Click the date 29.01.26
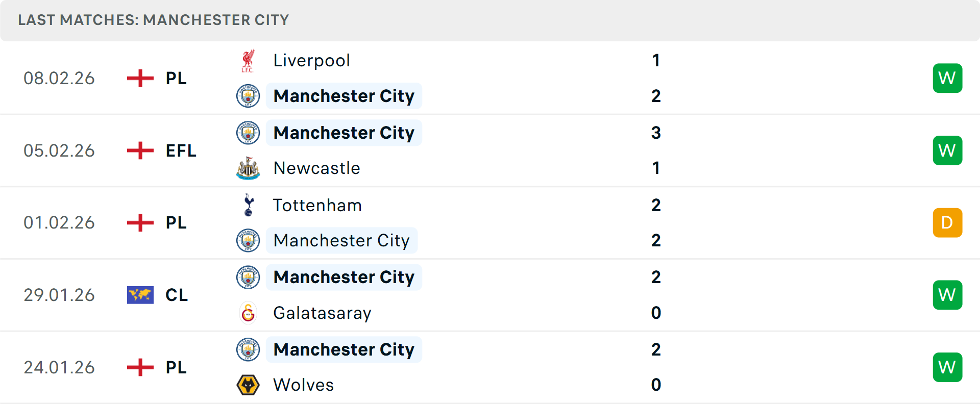980x404 pixels. (59, 295)
